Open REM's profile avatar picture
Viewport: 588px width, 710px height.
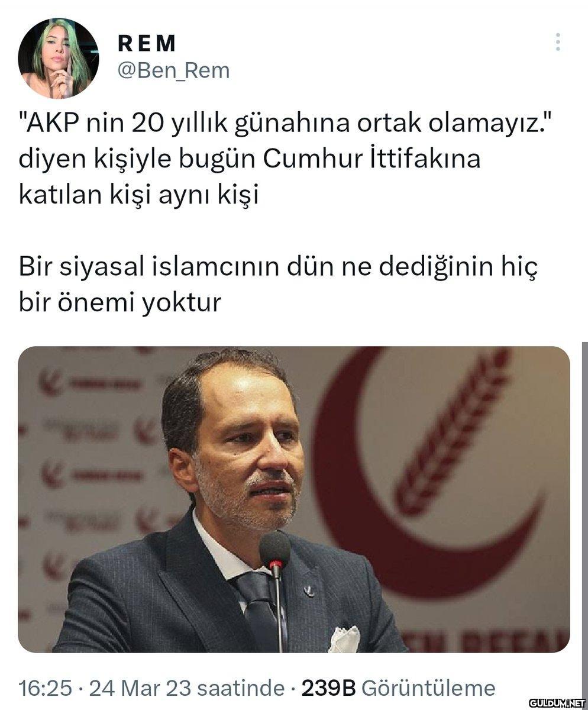click(x=58, y=58)
